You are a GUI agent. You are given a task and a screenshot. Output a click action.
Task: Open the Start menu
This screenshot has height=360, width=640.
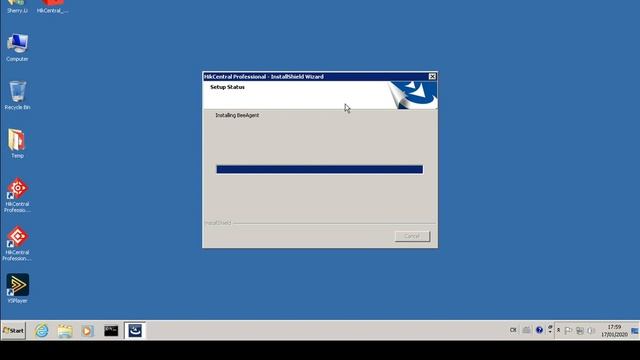[13, 330]
